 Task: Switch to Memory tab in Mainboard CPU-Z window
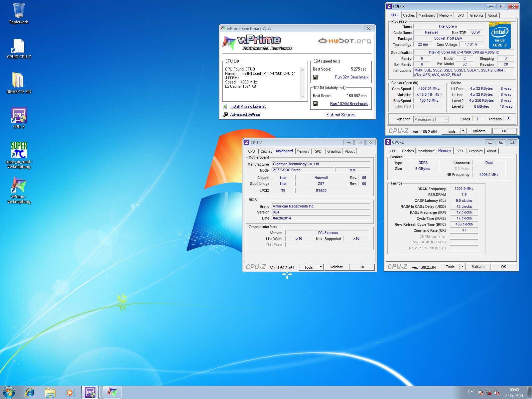tap(303, 151)
